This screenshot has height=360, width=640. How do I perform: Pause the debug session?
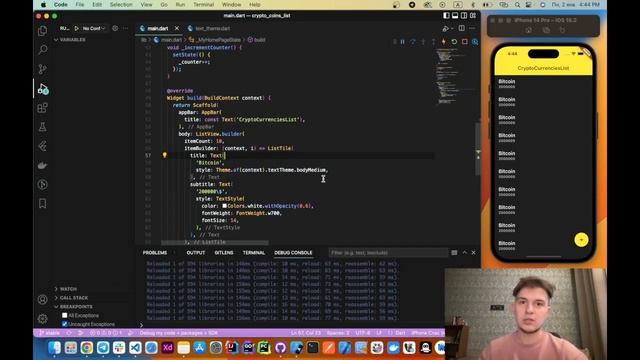pos(402,42)
